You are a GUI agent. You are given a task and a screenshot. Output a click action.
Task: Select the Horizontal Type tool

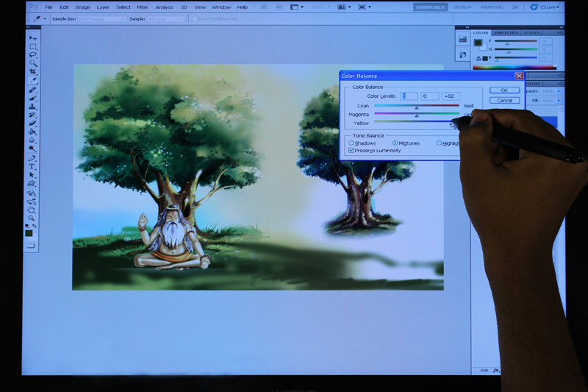(32, 166)
